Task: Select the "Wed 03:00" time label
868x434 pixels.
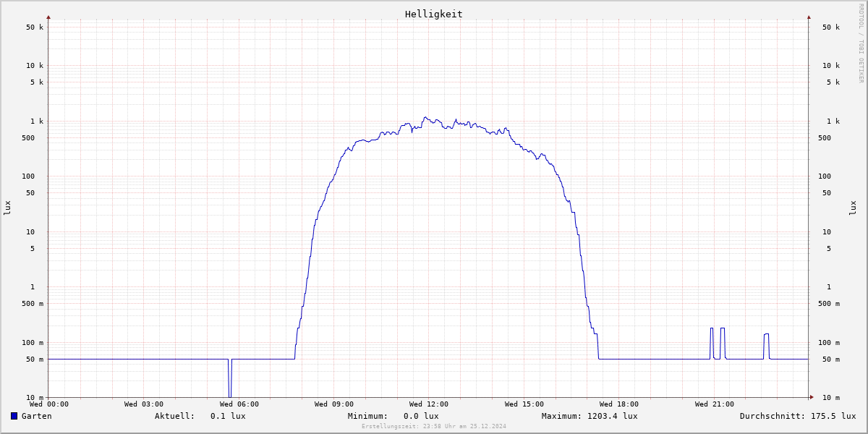Action: point(144,404)
